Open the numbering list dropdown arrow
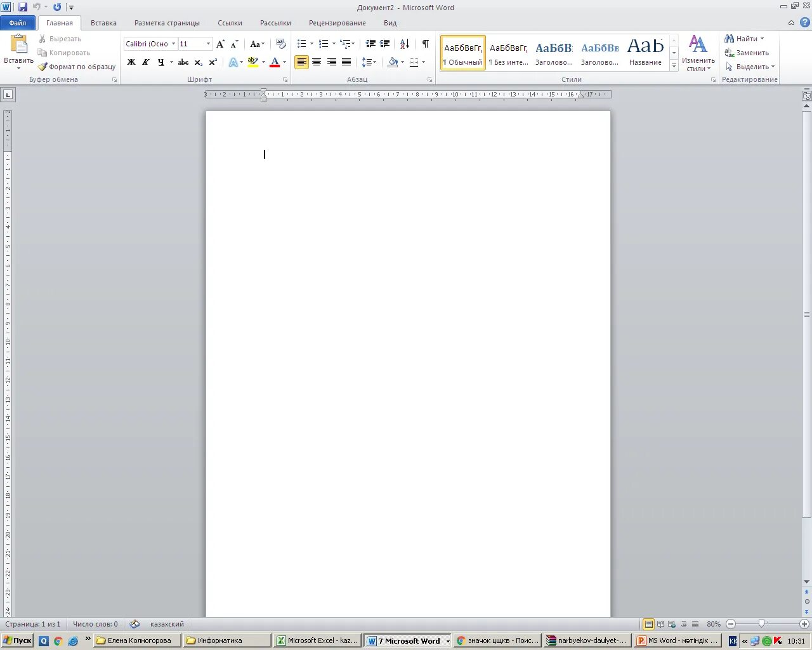The height and width of the screenshot is (650, 812). (x=334, y=44)
